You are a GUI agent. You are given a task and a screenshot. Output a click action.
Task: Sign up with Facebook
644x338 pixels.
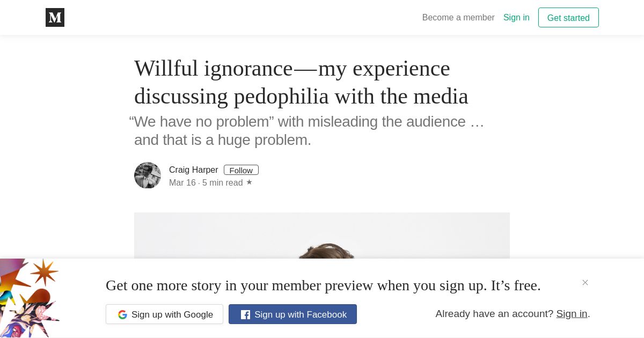click(x=292, y=314)
